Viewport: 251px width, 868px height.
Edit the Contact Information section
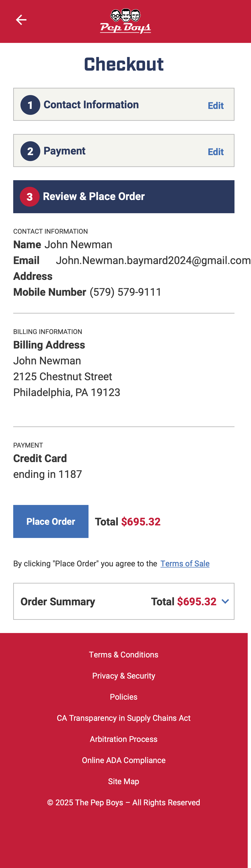tap(215, 105)
